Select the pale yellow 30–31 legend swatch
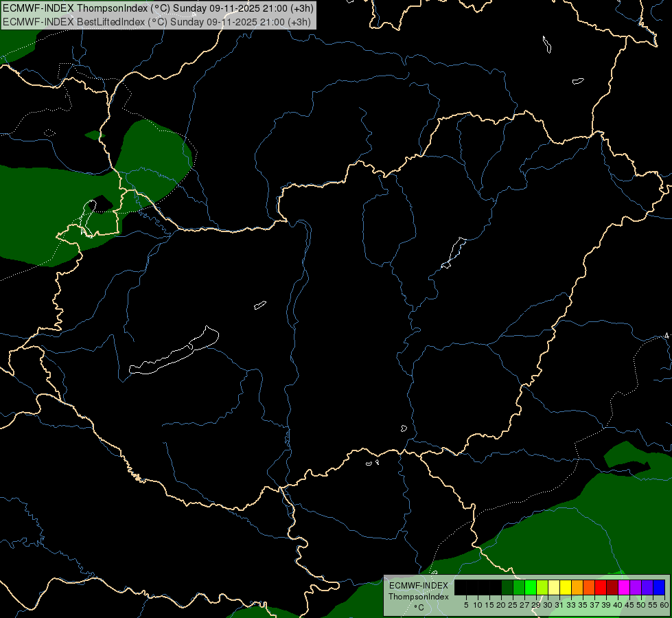The width and height of the screenshot is (672, 618). coord(554,587)
